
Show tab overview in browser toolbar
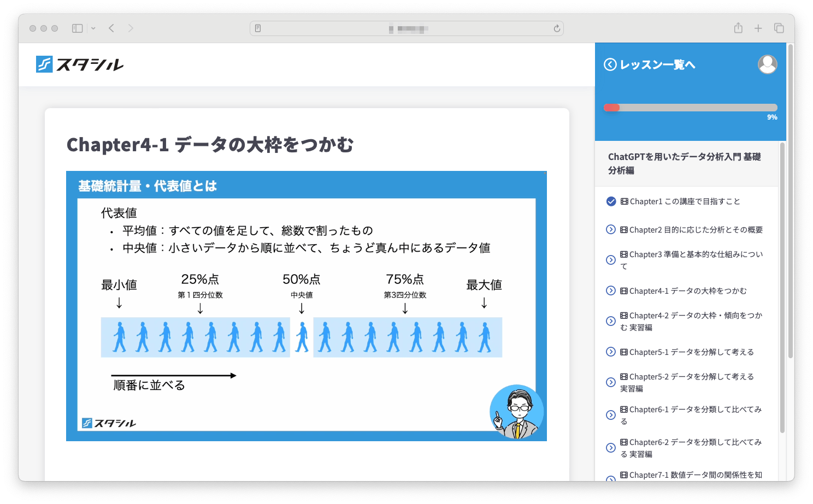pos(779,28)
